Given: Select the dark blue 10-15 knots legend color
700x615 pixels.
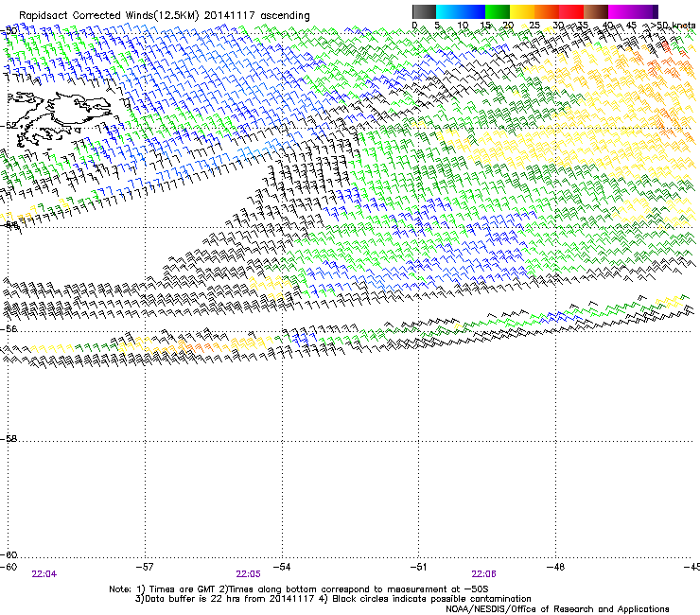Looking at the screenshot, I should pyautogui.click(x=473, y=11).
